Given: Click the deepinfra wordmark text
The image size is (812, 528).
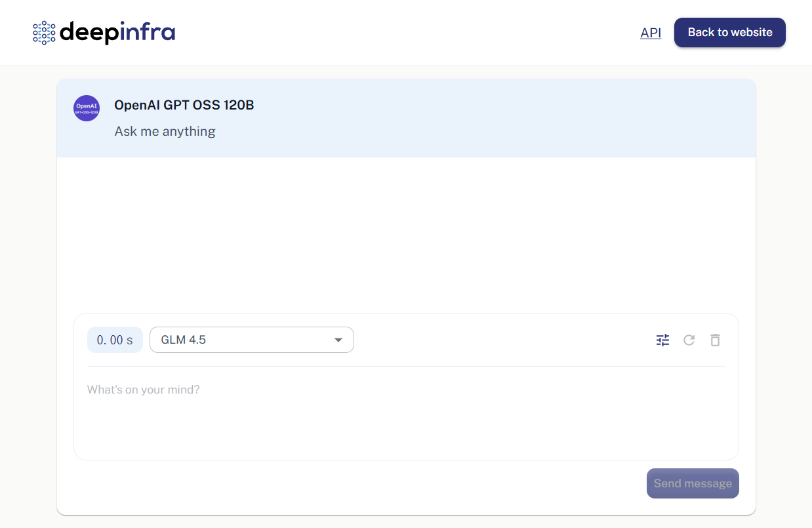Looking at the screenshot, I should click(x=117, y=32).
